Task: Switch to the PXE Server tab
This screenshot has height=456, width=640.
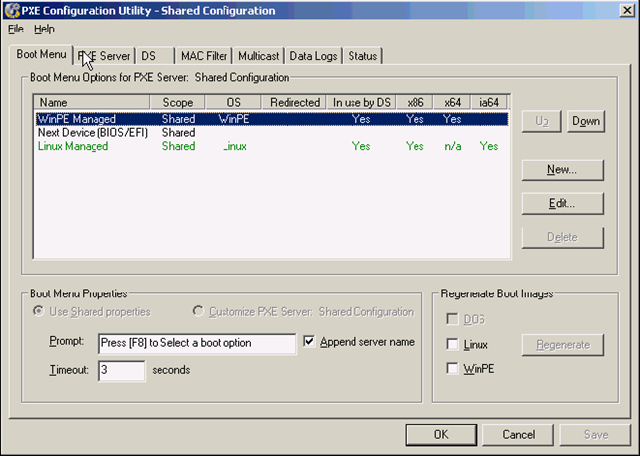Action: (x=104, y=56)
